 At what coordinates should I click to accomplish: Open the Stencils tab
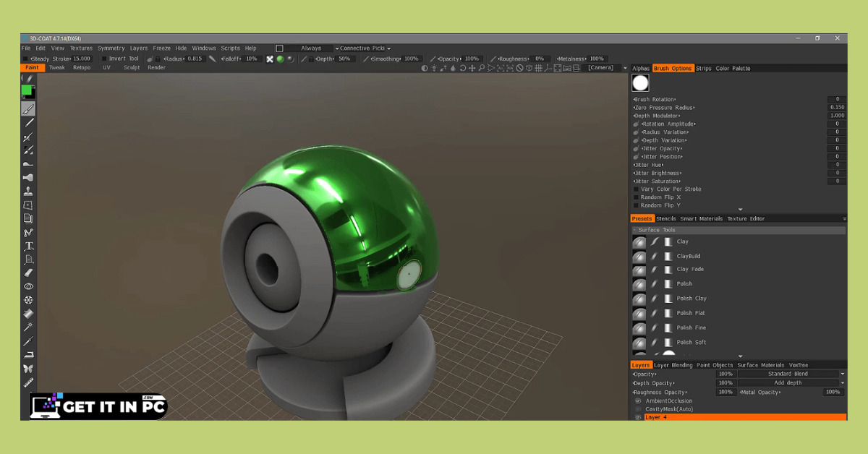click(x=666, y=218)
